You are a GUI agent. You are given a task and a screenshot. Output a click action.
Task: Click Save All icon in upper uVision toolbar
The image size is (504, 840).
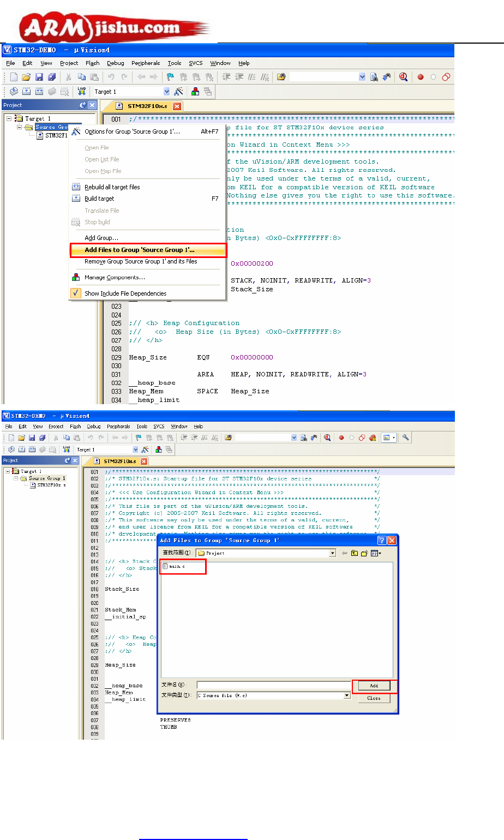coord(52,77)
